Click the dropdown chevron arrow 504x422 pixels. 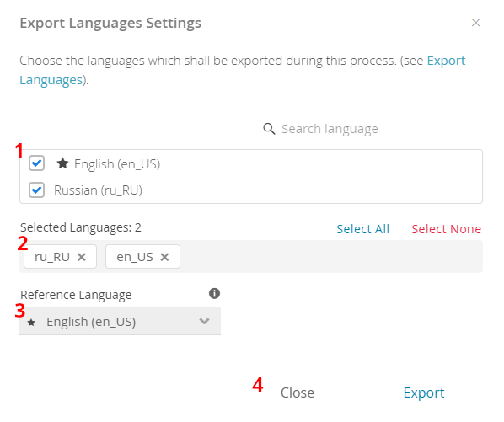204,321
